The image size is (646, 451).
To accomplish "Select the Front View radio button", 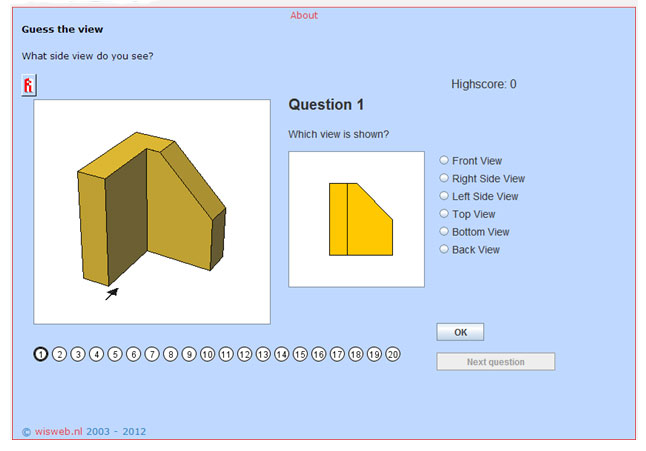I will 444,160.
